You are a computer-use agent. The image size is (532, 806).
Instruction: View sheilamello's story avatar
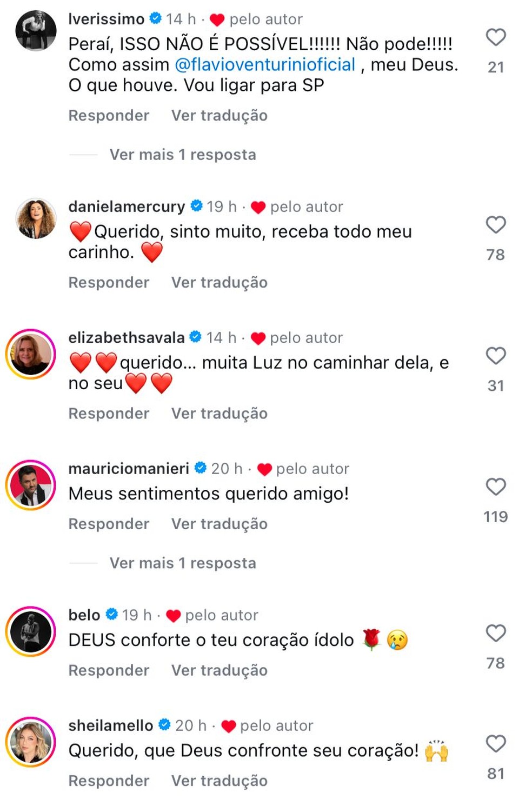31,742
